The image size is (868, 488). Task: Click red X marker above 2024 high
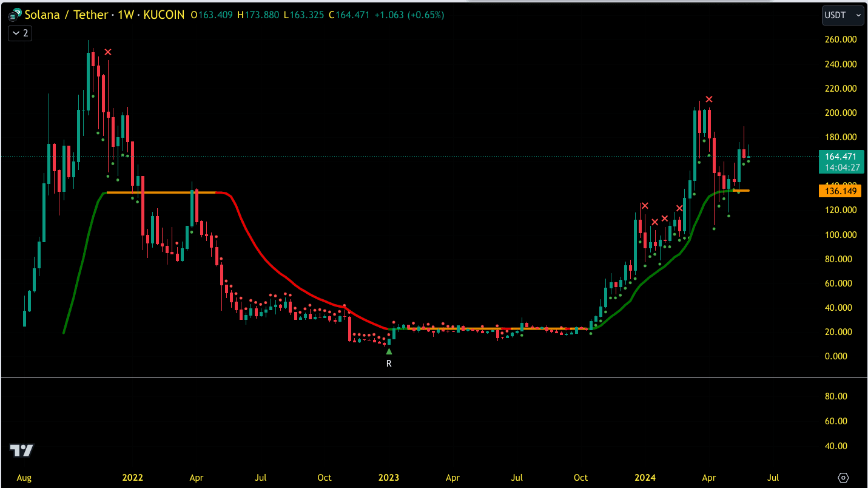point(708,99)
